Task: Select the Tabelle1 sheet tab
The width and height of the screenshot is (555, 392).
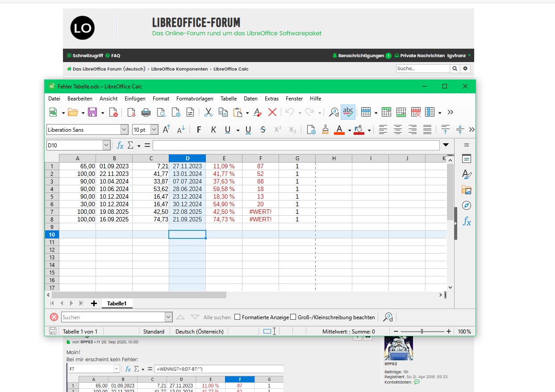Action: pos(117,304)
